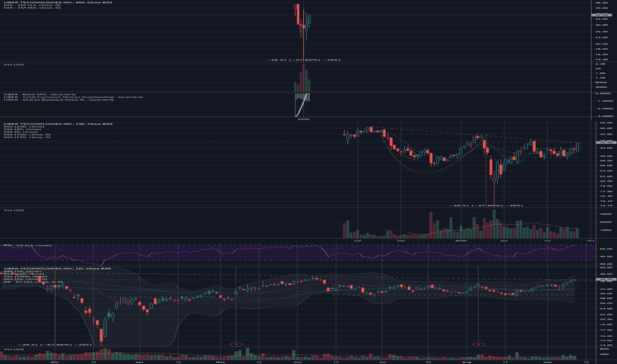Image resolution: width=617 pixels, height=364 pixels.
Task: Select Total Common Shares Outstanding Quarterly legend
Action: pyautogui.click(x=73, y=97)
